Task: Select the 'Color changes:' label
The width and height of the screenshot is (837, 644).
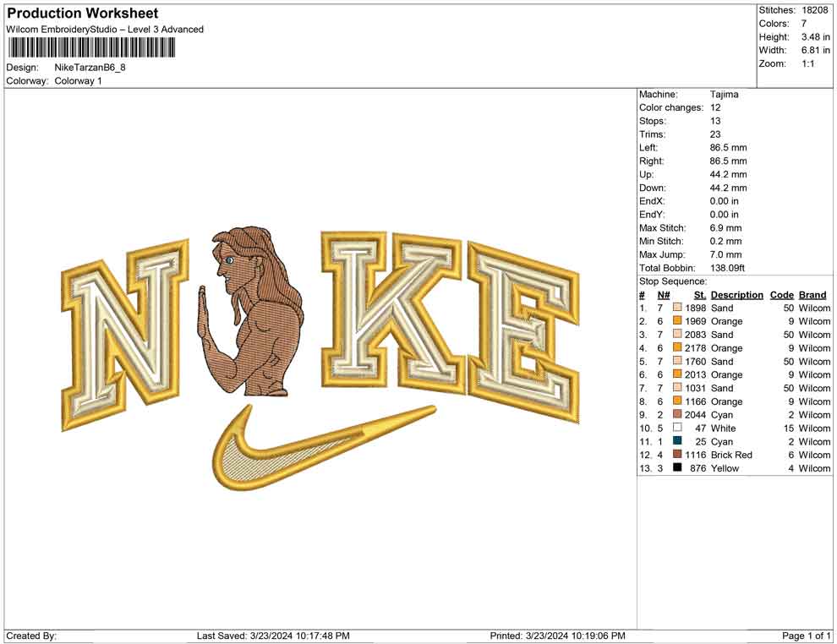Action: [x=671, y=108]
